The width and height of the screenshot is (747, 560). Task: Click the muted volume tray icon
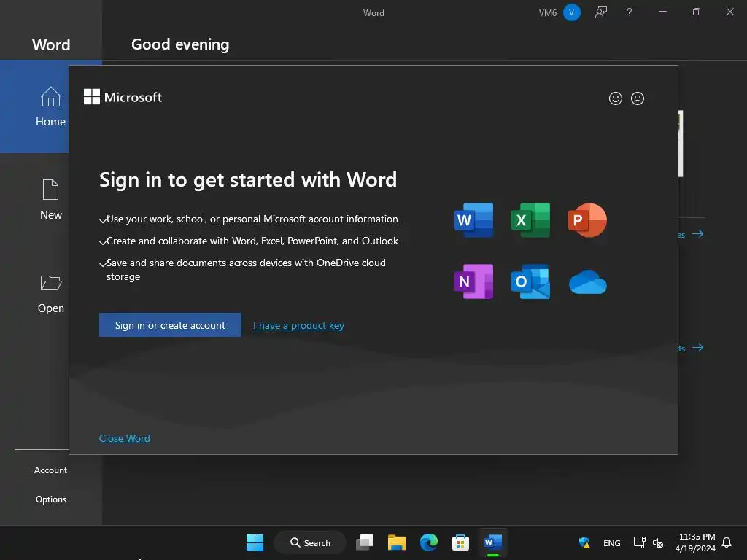click(x=658, y=542)
